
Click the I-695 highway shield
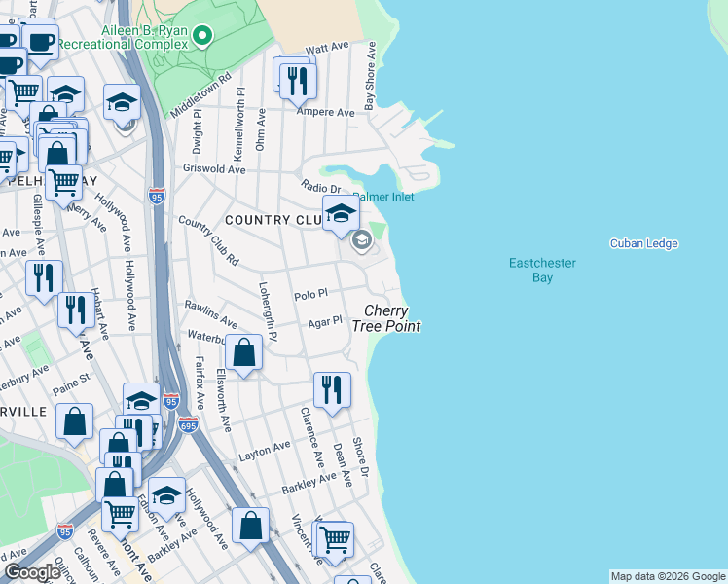click(188, 424)
